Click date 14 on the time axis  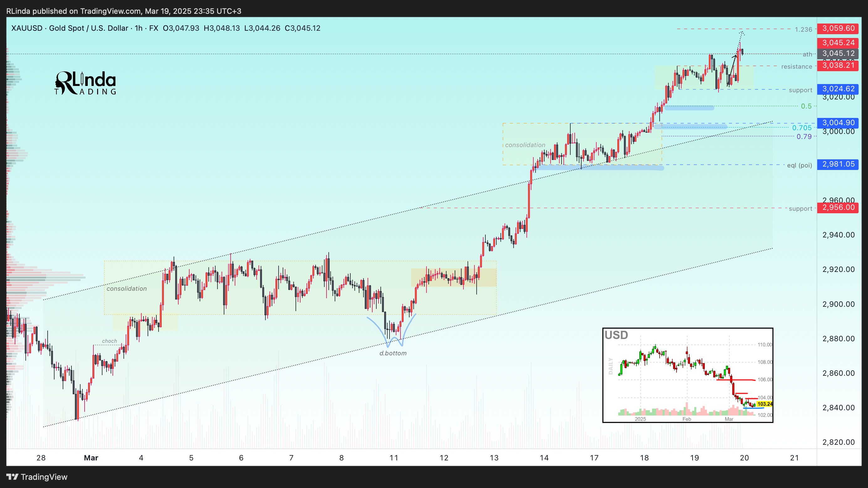pyautogui.click(x=544, y=458)
